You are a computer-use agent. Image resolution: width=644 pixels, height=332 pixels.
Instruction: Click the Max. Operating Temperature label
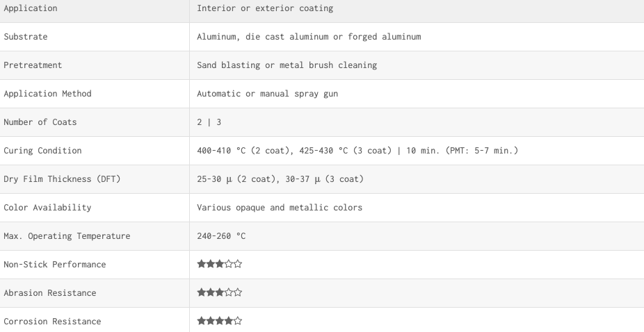coord(67,236)
